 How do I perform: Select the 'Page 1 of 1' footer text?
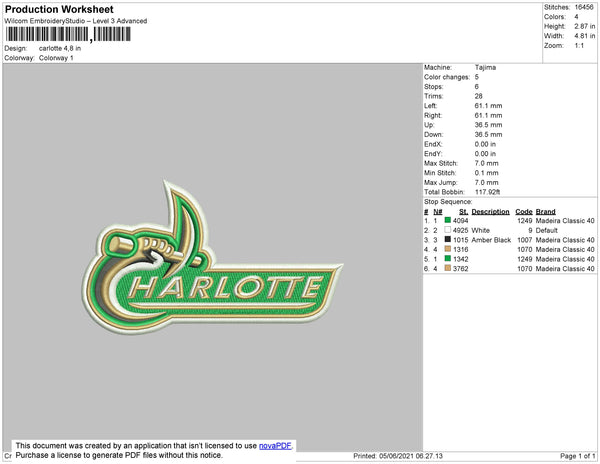(577, 456)
